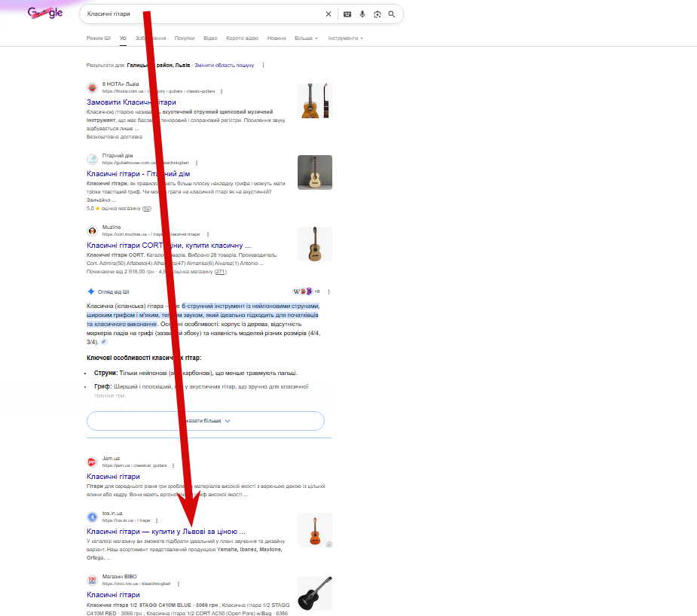Click the search input field

(202, 14)
